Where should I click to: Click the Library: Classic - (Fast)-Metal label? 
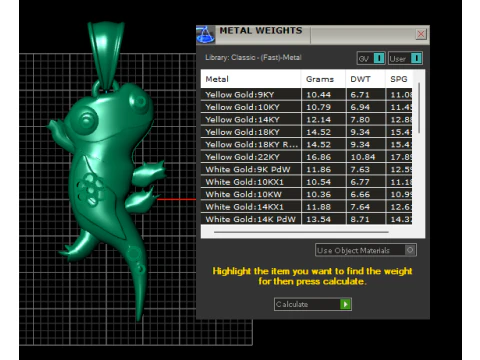click(x=253, y=57)
